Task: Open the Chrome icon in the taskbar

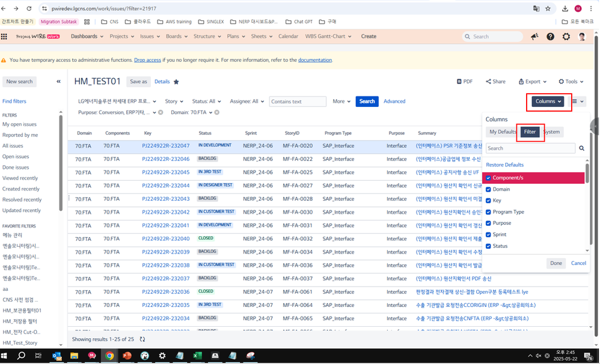Action: pos(109,356)
